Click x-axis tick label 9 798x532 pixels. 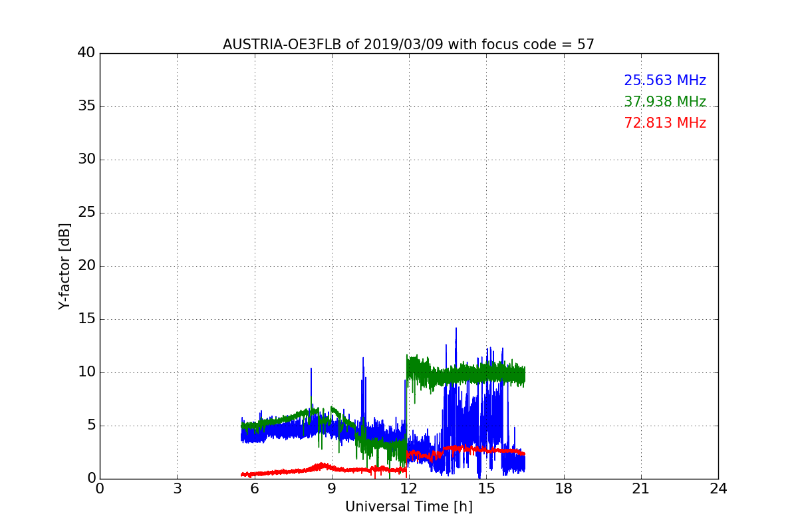(332, 489)
